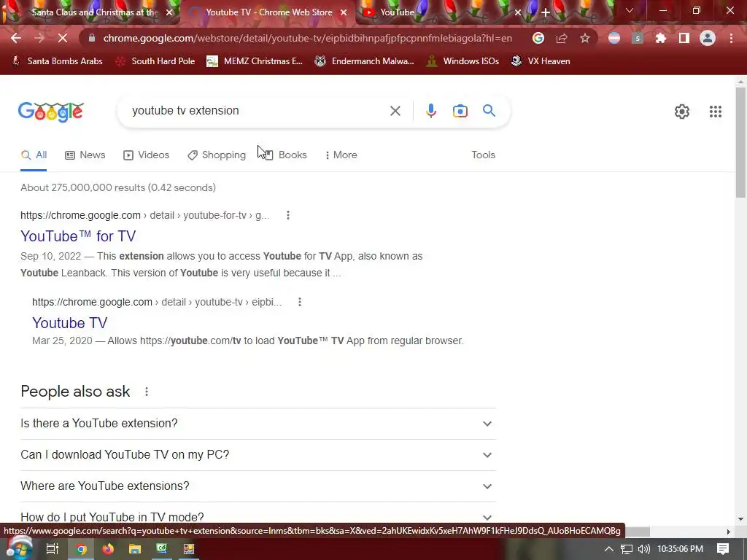Open Google quick settings gear
This screenshot has width=747, height=560.
[682, 112]
